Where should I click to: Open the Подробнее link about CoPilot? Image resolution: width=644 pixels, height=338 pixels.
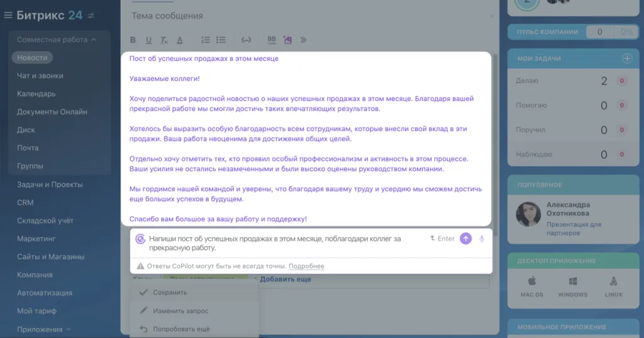click(306, 266)
